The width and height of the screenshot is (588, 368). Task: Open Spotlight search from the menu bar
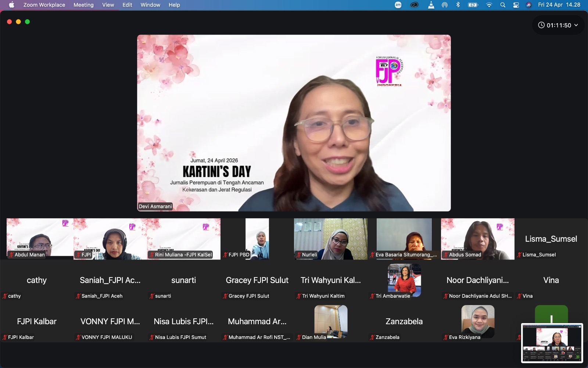(502, 5)
